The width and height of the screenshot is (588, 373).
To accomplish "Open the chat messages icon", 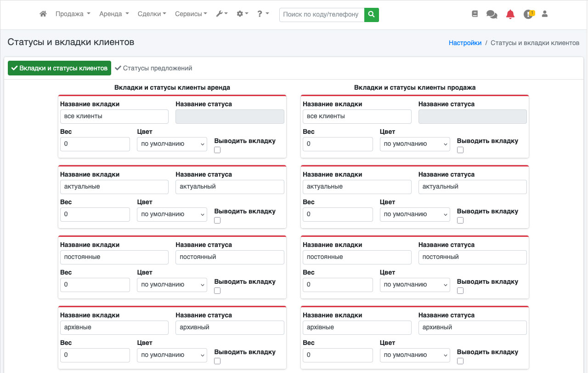I will [x=492, y=14].
